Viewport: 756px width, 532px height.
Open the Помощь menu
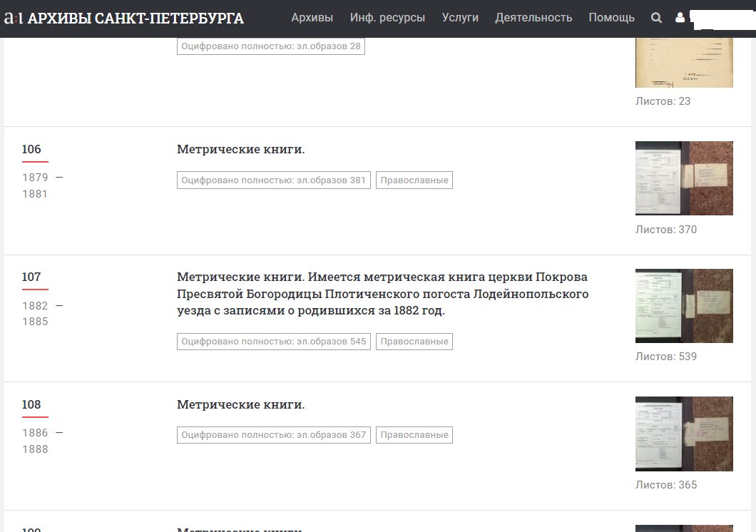[x=611, y=18]
